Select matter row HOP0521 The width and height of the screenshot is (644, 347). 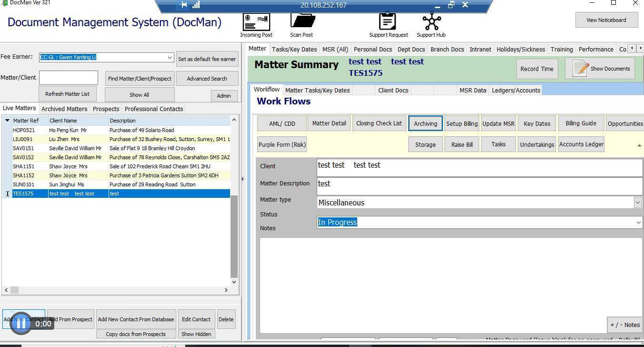click(x=116, y=130)
